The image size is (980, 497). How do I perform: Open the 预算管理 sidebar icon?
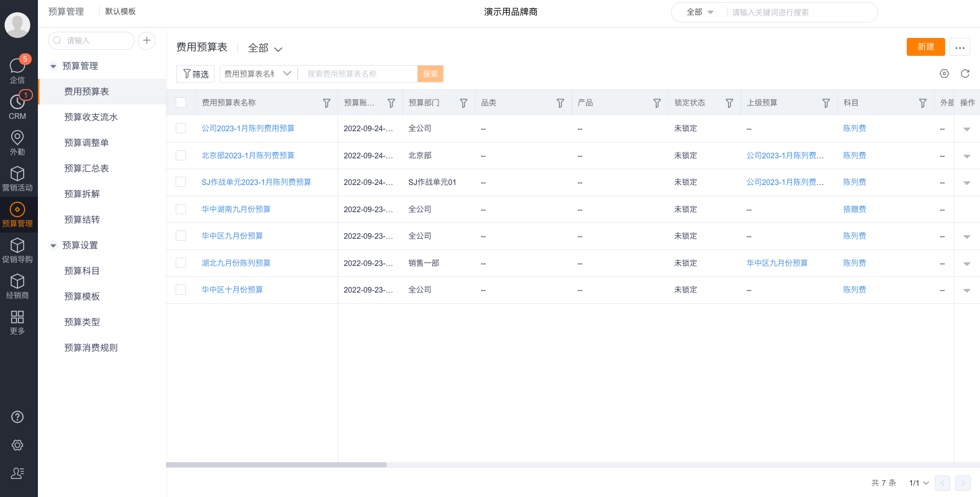coord(17,214)
